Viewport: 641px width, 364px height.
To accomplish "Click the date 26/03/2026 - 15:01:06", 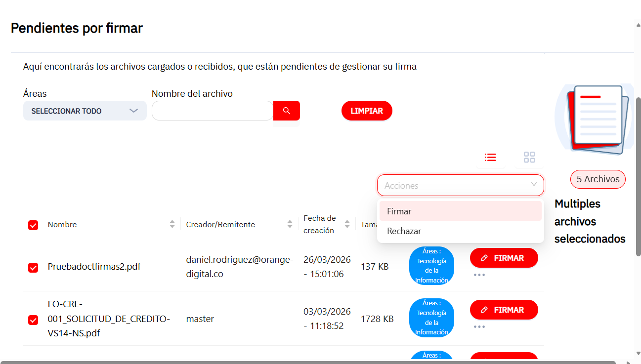I will coord(327,267).
